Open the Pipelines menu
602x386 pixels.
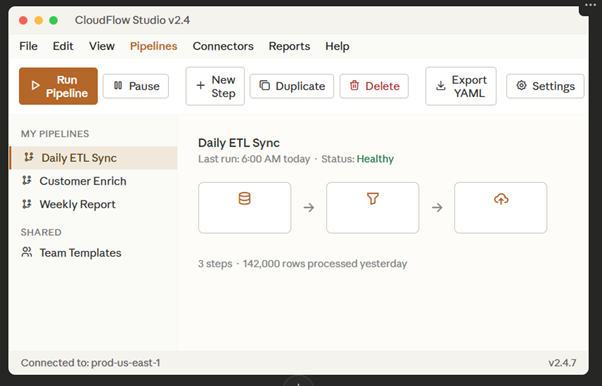point(154,46)
